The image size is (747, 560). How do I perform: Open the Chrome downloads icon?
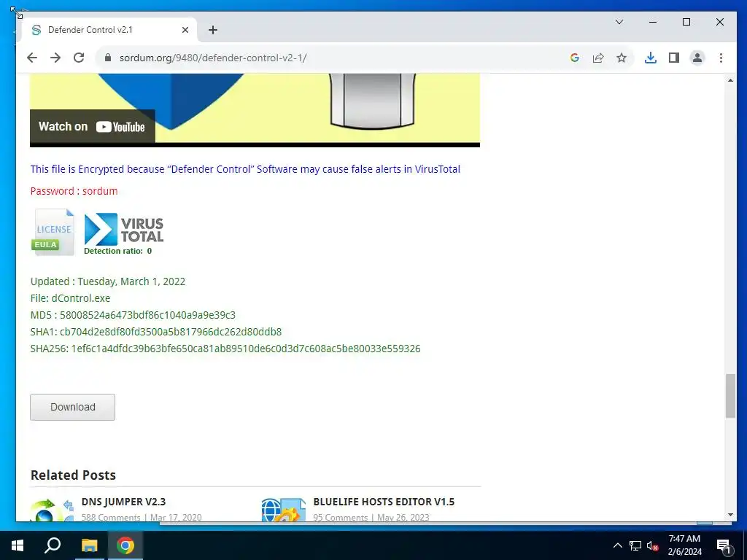pos(650,58)
